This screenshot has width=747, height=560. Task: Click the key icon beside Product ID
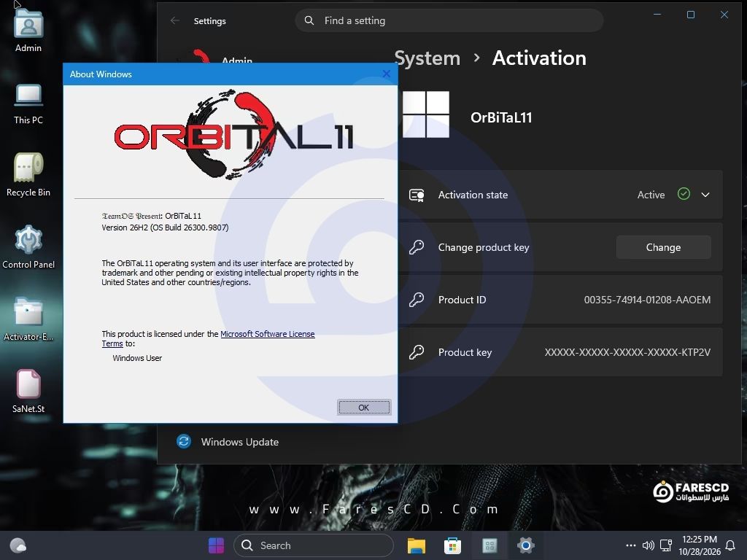tap(417, 300)
